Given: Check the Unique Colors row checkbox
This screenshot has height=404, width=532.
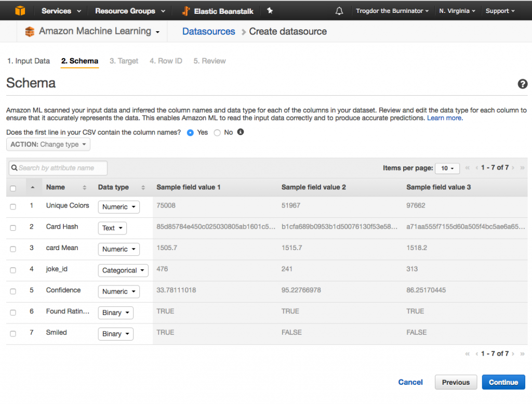Looking at the screenshot, I should click(13, 207).
